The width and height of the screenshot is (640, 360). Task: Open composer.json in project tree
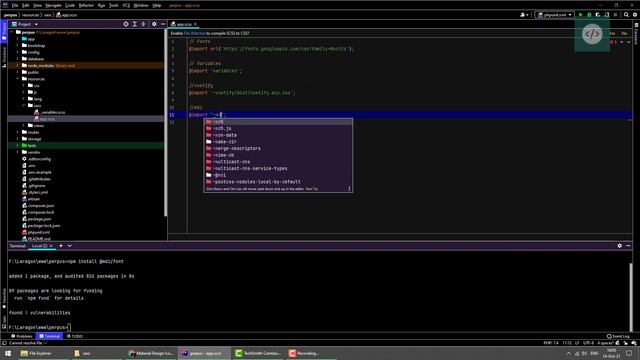click(40, 205)
